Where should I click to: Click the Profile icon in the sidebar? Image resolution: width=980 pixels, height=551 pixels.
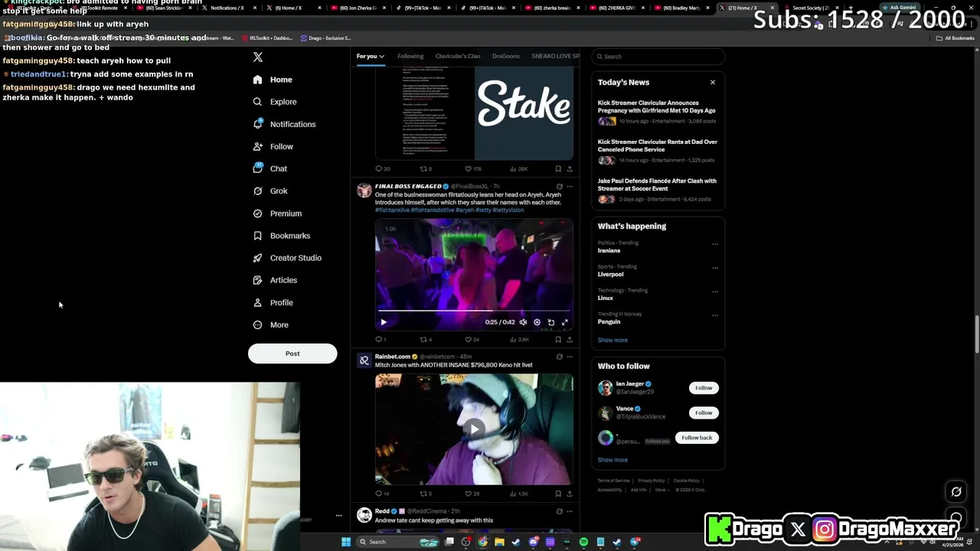pyautogui.click(x=257, y=302)
